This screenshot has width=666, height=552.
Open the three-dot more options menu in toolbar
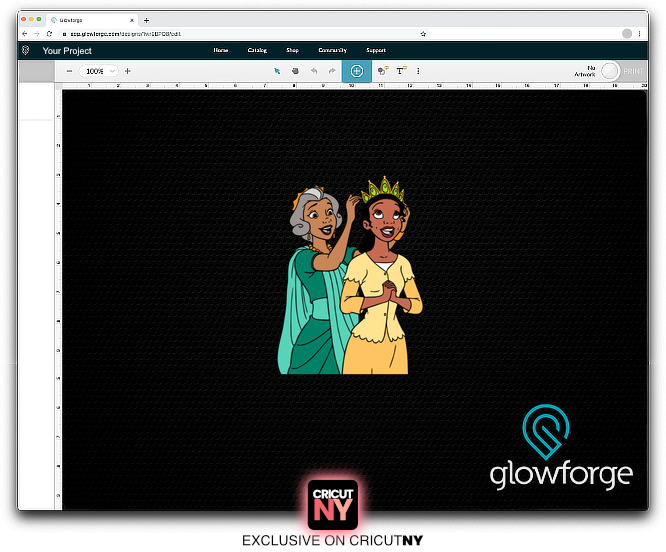click(418, 71)
